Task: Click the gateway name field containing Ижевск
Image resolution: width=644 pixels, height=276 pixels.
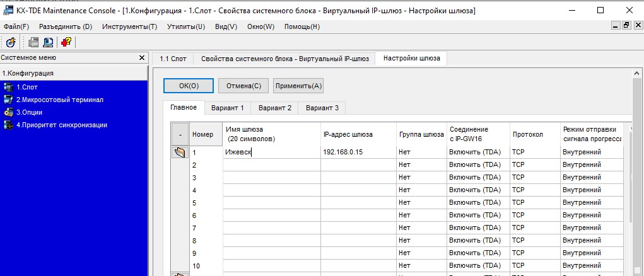Action: pos(271,152)
